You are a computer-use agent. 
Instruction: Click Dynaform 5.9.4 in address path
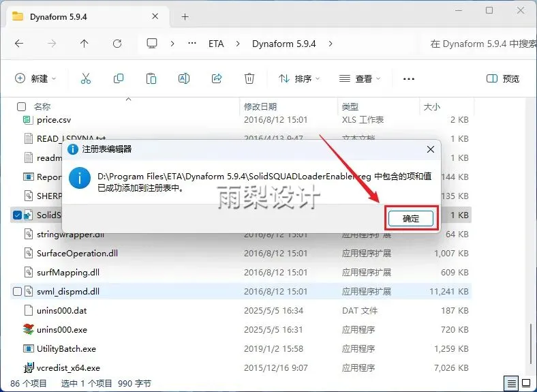(x=284, y=44)
